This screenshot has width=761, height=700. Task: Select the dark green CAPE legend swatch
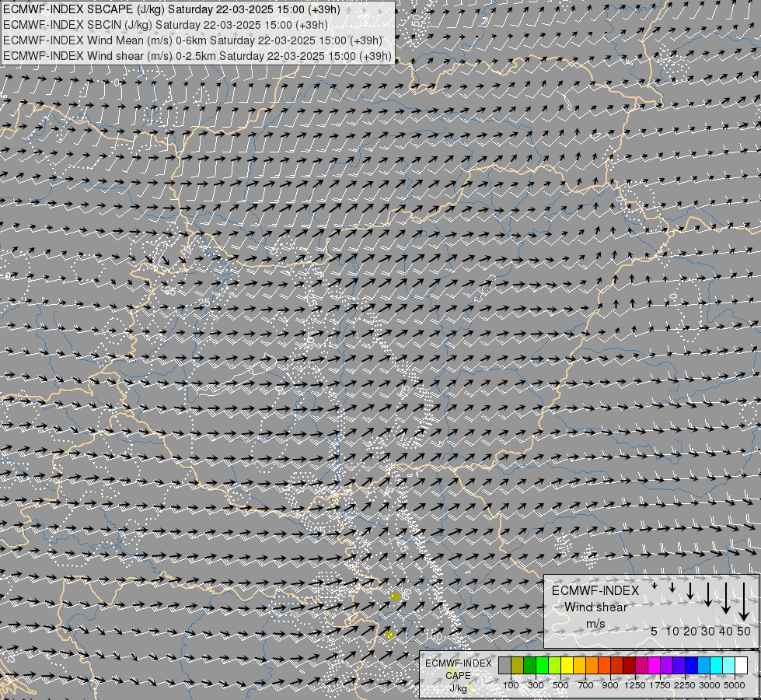pos(529,665)
